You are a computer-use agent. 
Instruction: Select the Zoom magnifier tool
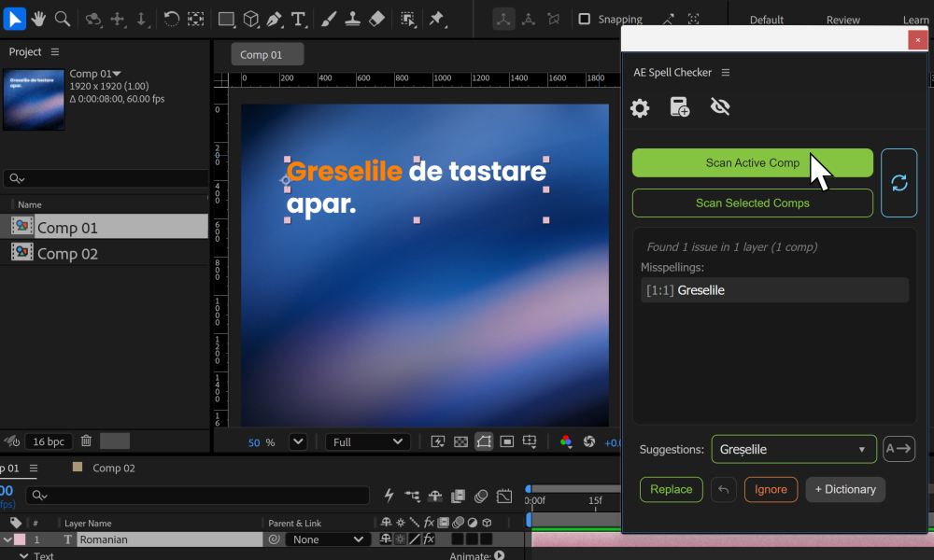63,19
